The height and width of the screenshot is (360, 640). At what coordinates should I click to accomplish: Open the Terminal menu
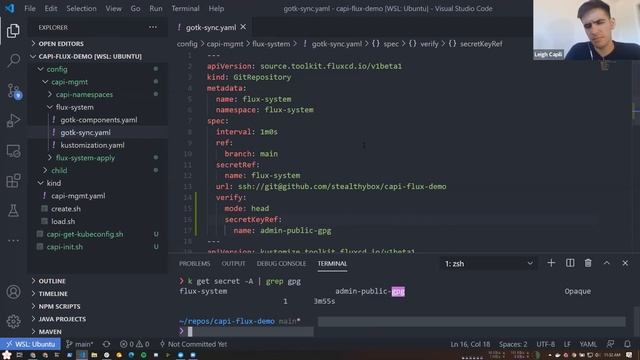point(185,8)
